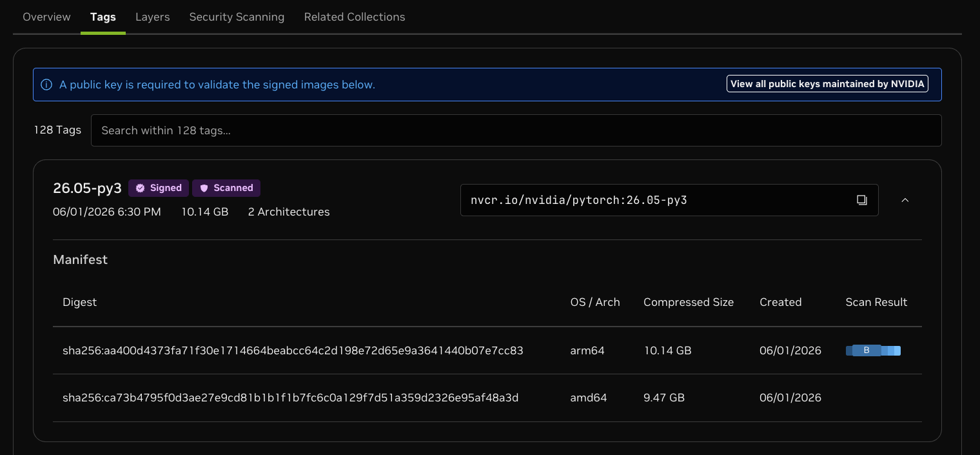This screenshot has height=455, width=980.
Task: Click the 26.05-py3 tag name
Action: pos(87,188)
